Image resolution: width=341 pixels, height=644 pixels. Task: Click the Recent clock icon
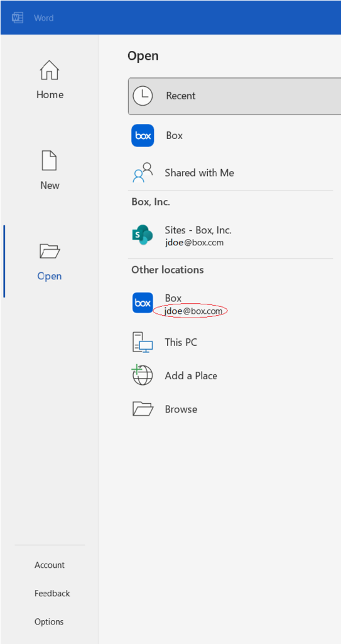pyautogui.click(x=143, y=96)
